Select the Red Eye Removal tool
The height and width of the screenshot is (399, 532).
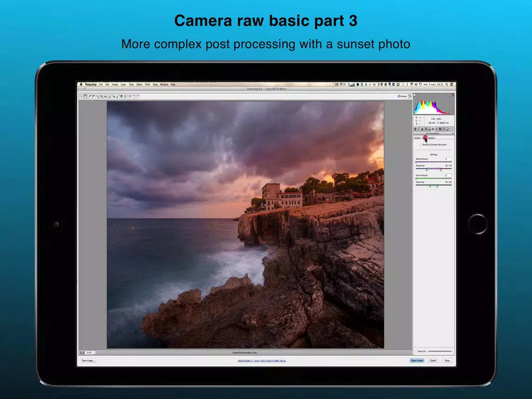114,96
